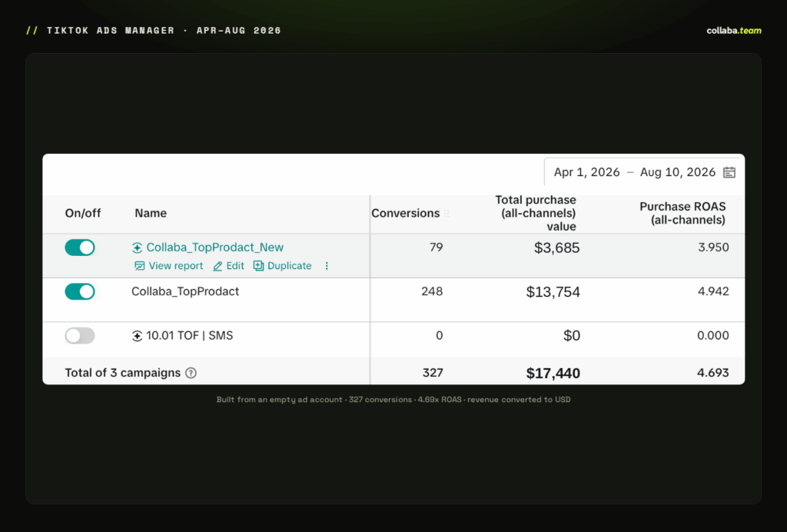Open the Collaba_TopProdact campaign name
The width and height of the screenshot is (787, 532).
(185, 291)
